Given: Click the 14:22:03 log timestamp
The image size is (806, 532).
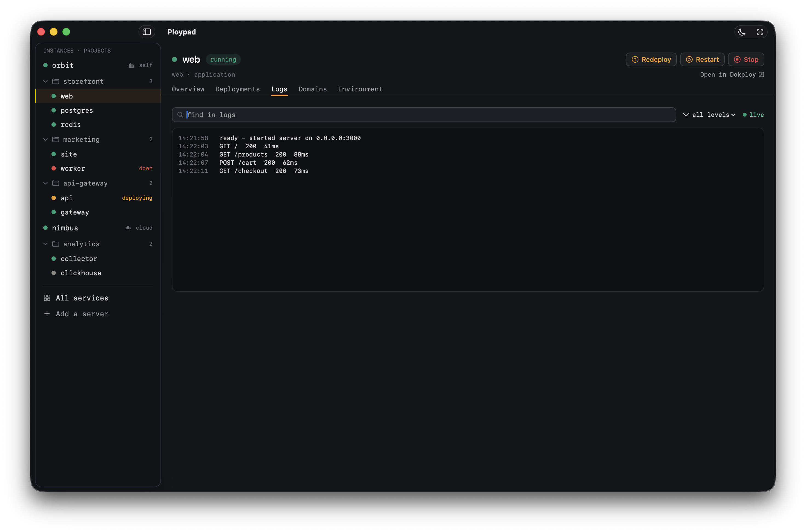Looking at the screenshot, I should click(x=193, y=146).
